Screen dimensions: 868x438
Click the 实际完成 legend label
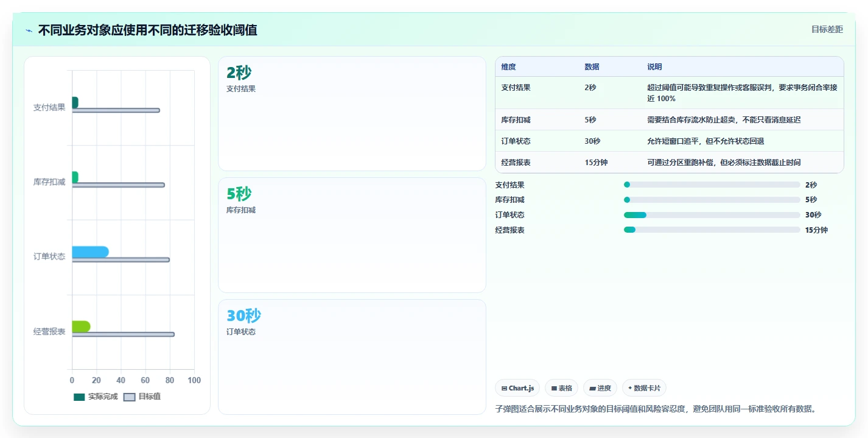[103, 397]
